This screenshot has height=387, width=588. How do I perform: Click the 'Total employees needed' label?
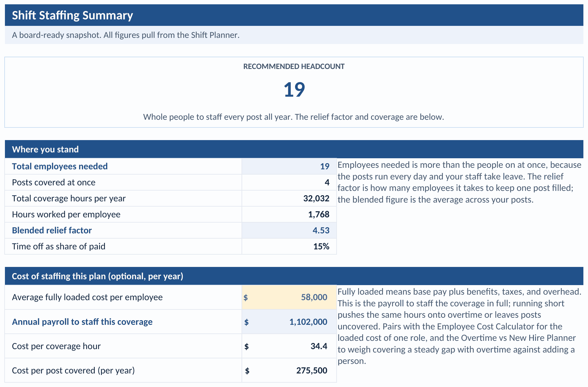click(x=60, y=166)
